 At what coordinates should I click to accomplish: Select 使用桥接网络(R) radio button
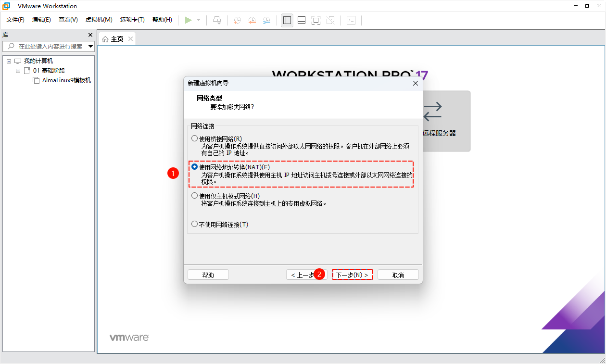[x=195, y=138]
